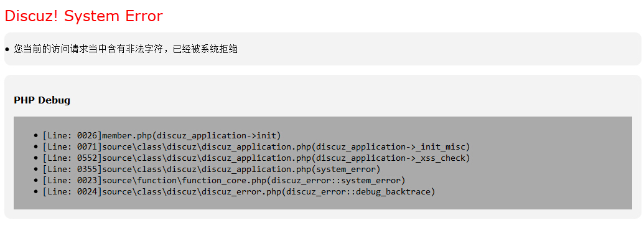Click the bullet before the member.php entry
The width and height of the screenshot is (644, 225).
(x=35, y=136)
